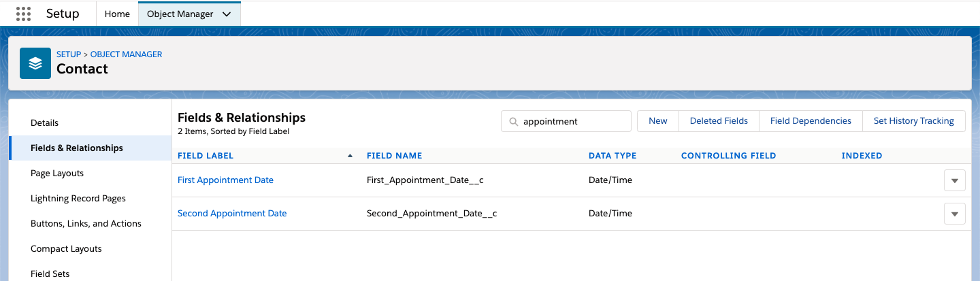Open the Details sidebar section

click(45, 123)
